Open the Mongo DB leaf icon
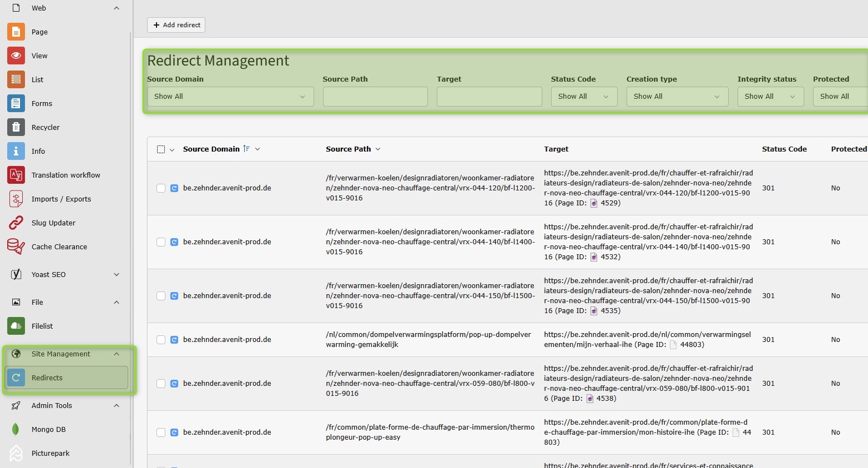868x468 pixels. click(16, 430)
